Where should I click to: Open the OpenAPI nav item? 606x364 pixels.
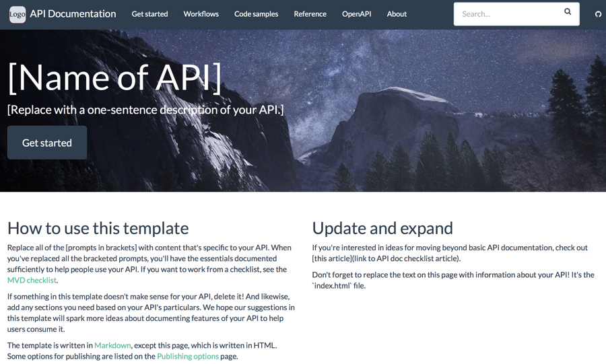(x=356, y=14)
